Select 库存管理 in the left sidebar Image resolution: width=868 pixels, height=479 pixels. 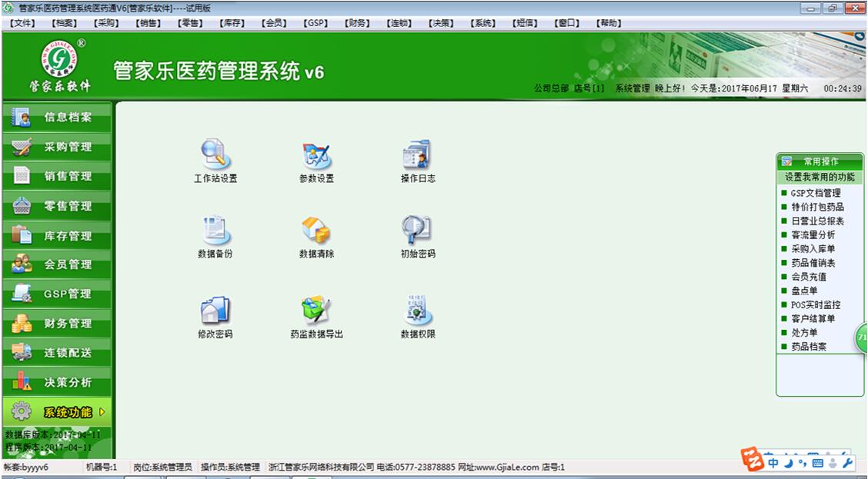(x=57, y=235)
